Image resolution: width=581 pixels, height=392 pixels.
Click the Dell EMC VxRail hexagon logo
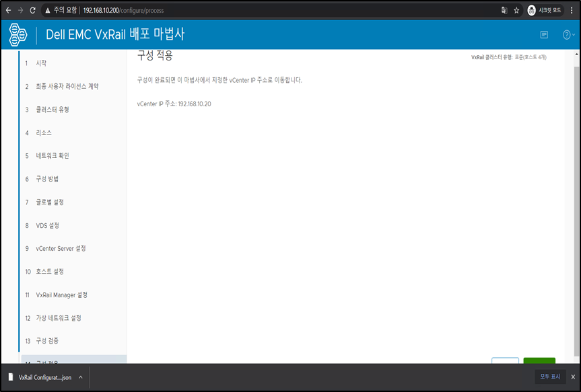[18, 35]
